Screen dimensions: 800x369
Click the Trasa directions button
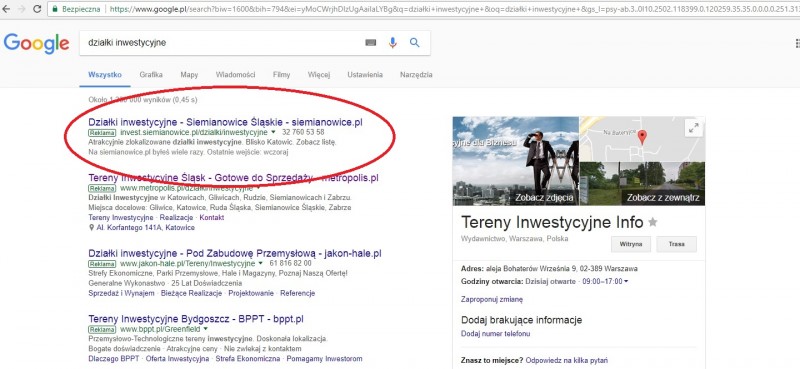(x=677, y=244)
